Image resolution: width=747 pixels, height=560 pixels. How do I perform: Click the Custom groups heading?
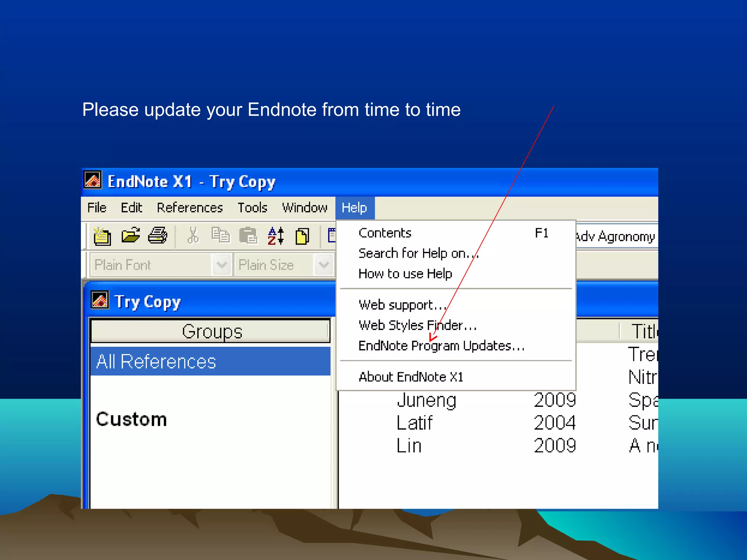131,419
